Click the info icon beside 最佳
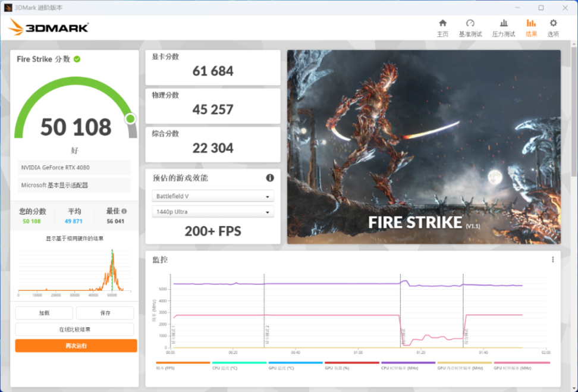This screenshot has width=578, height=392. (124, 211)
